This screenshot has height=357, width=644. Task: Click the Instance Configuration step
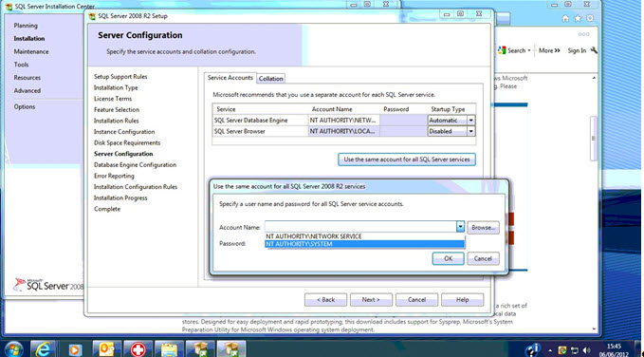tap(124, 132)
